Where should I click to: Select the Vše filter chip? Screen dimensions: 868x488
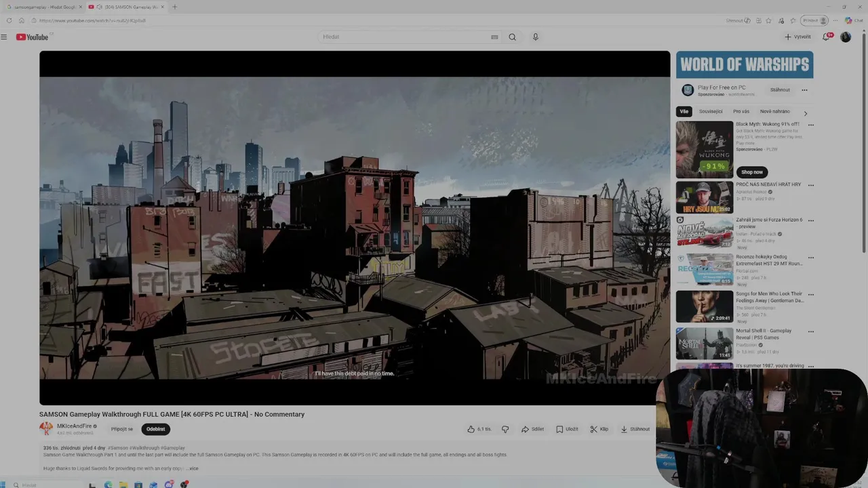pos(684,111)
